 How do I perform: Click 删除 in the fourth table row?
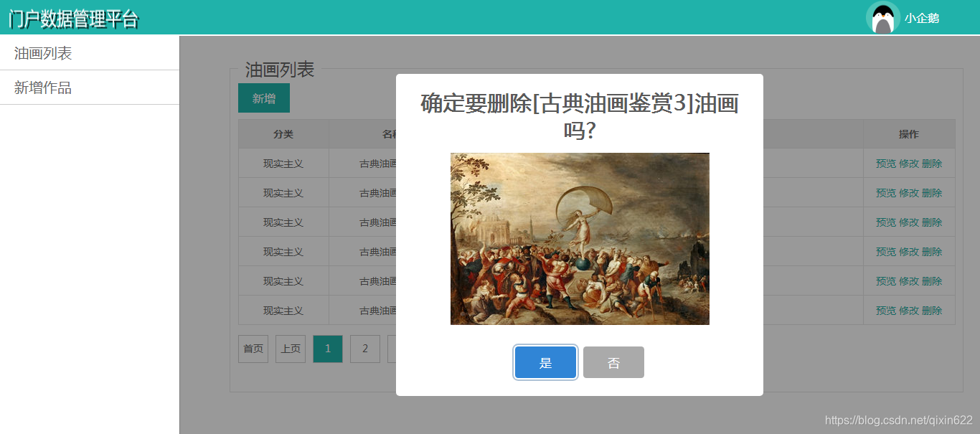(932, 252)
